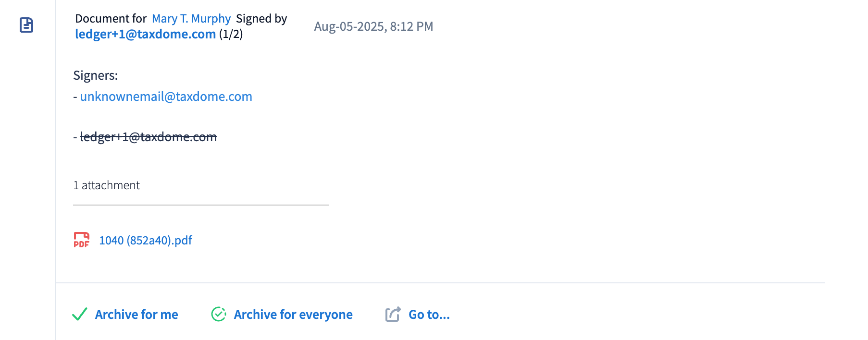
Task: Click the circled check Archive for everyone icon
Action: pos(219,314)
